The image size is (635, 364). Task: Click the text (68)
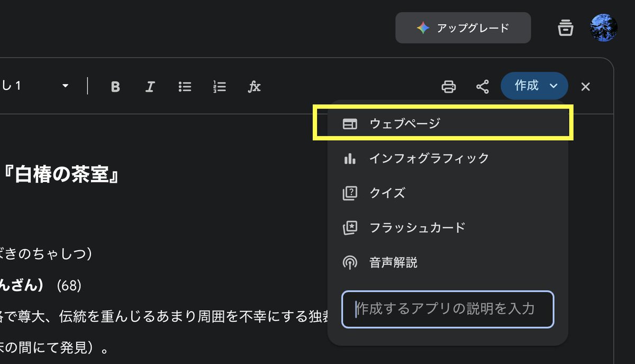pyautogui.click(x=69, y=286)
